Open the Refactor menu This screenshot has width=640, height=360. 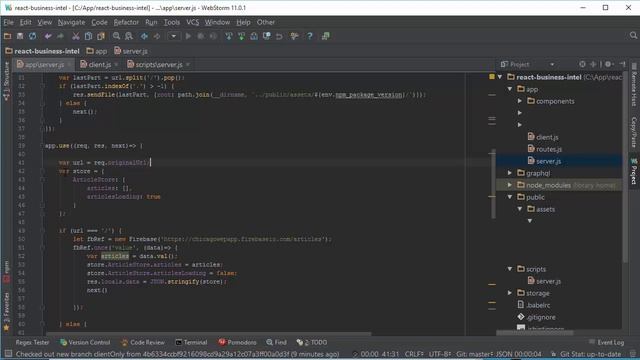pyautogui.click(x=126, y=22)
